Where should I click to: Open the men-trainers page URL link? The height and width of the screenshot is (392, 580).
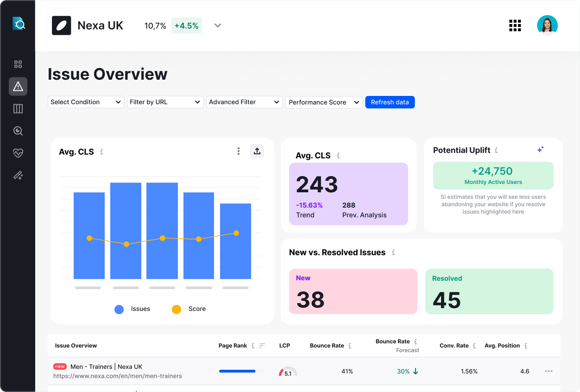[x=118, y=376]
